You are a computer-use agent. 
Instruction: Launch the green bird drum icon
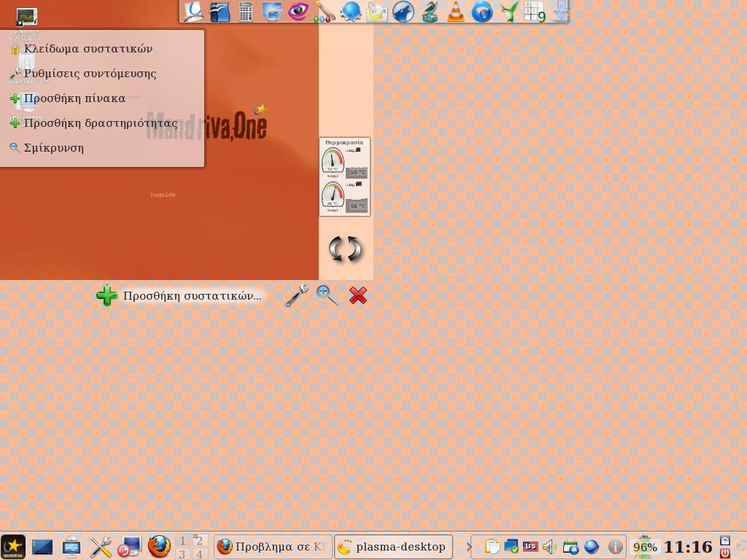pos(430,12)
